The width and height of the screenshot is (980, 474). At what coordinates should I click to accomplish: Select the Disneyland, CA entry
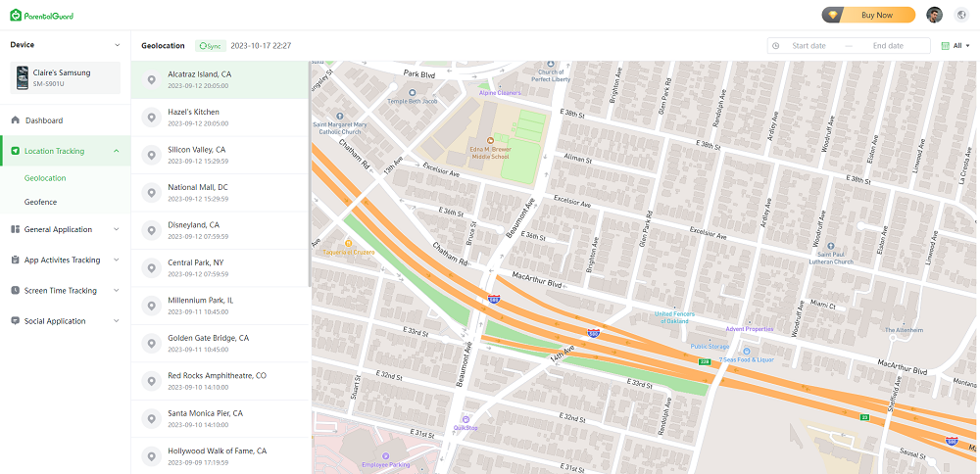click(x=220, y=230)
